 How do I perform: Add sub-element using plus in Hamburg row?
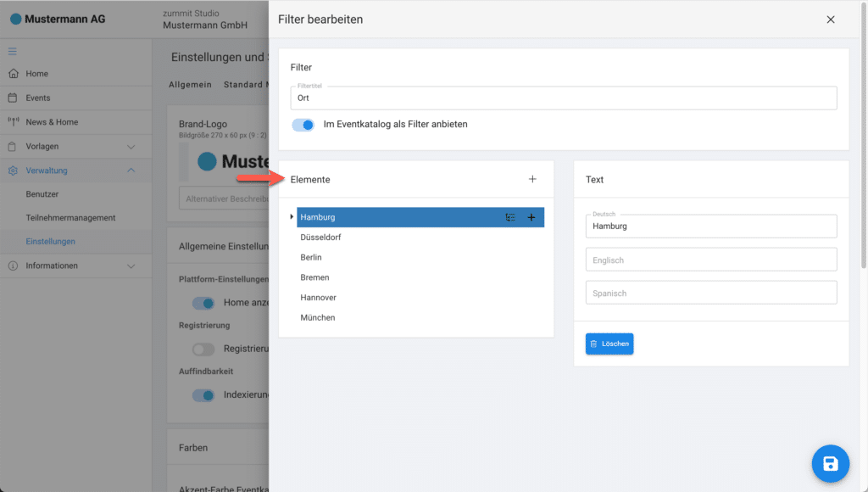click(531, 217)
